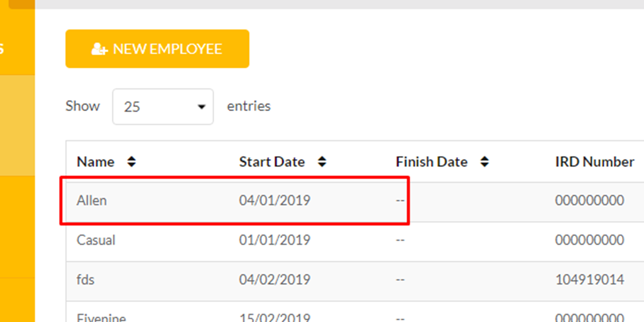The height and width of the screenshot is (322, 644).
Task: Click Casual's start date 01/01/2019
Action: click(275, 240)
